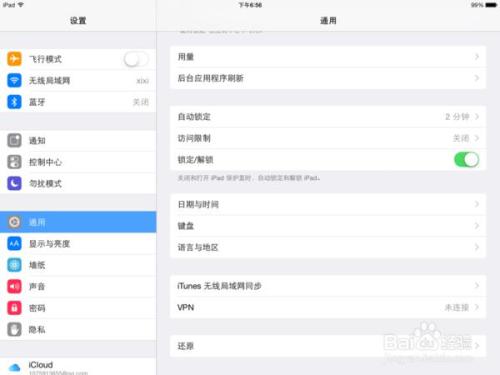Expand the VPN not connected chevron
Image resolution: width=500 pixels, height=375 pixels.
[477, 307]
